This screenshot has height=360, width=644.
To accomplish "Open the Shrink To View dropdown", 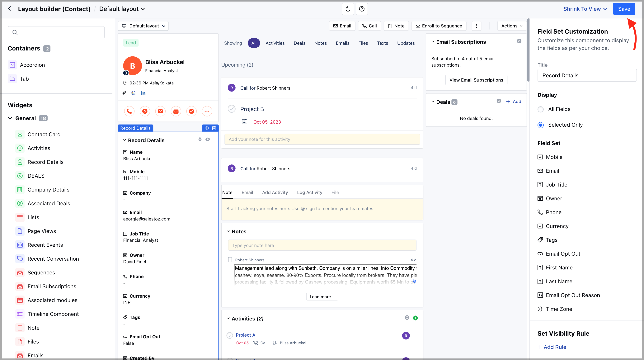I will pos(585,9).
